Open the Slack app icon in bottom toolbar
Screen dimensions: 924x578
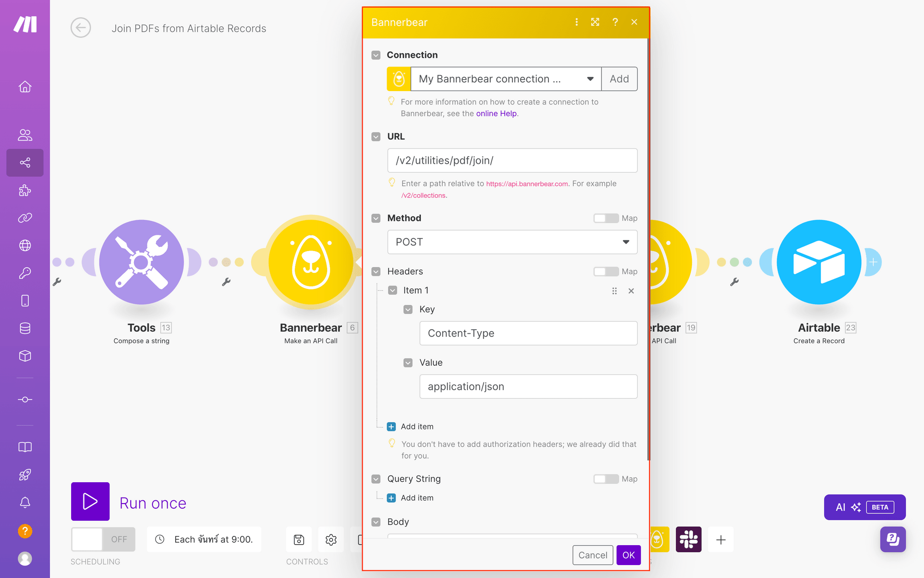point(688,539)
